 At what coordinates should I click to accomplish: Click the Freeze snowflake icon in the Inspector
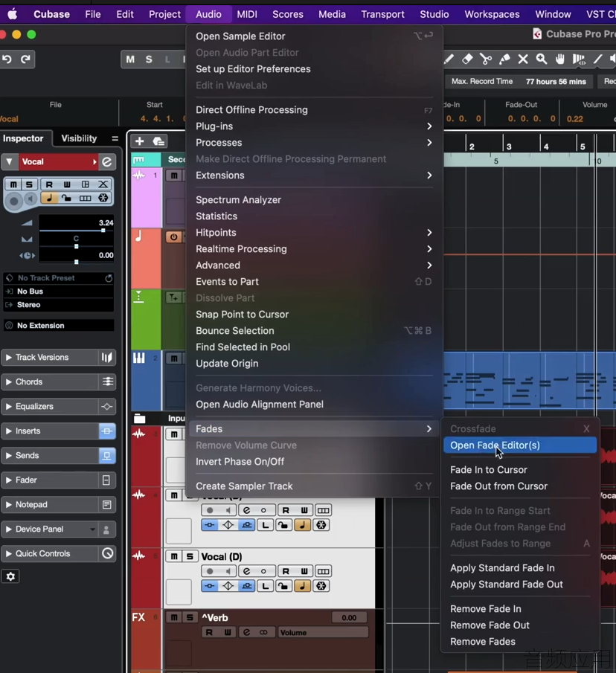pyautogui.click(x=103, y=198)
